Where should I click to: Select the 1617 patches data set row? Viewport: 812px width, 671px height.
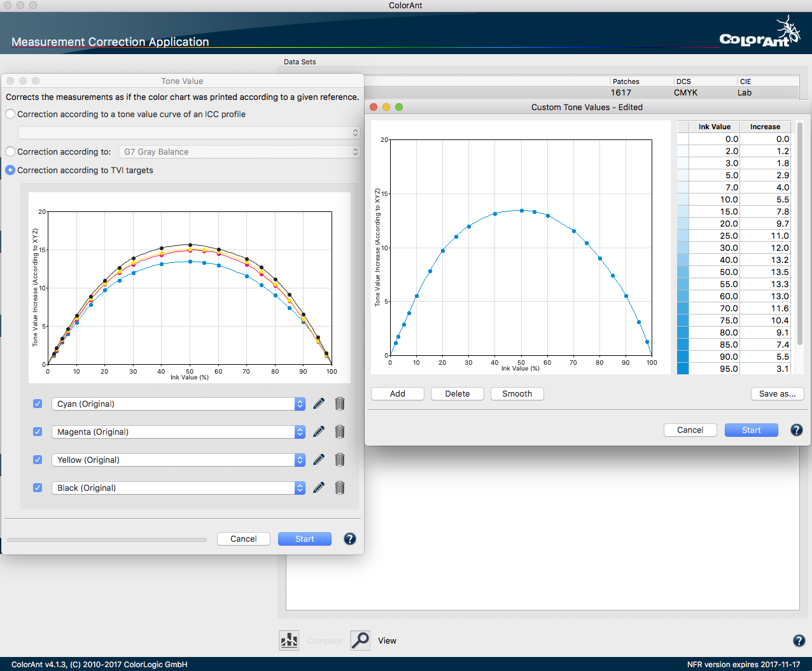[x=542, y=92]
